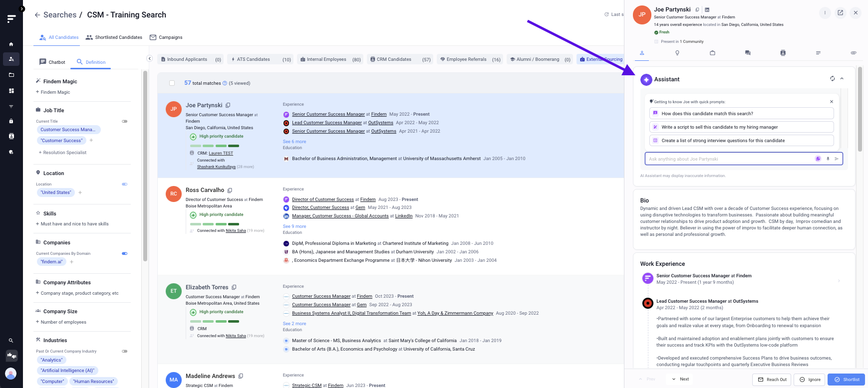Open the three-dot more options menu
The image size is (868, 388).
coord(825,13)
